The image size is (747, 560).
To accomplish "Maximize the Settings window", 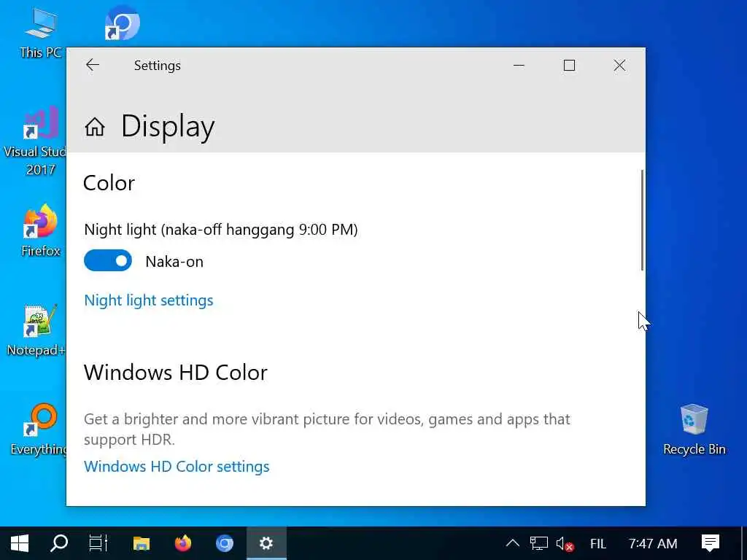I will pyautogui.click(x=569, y=65).
